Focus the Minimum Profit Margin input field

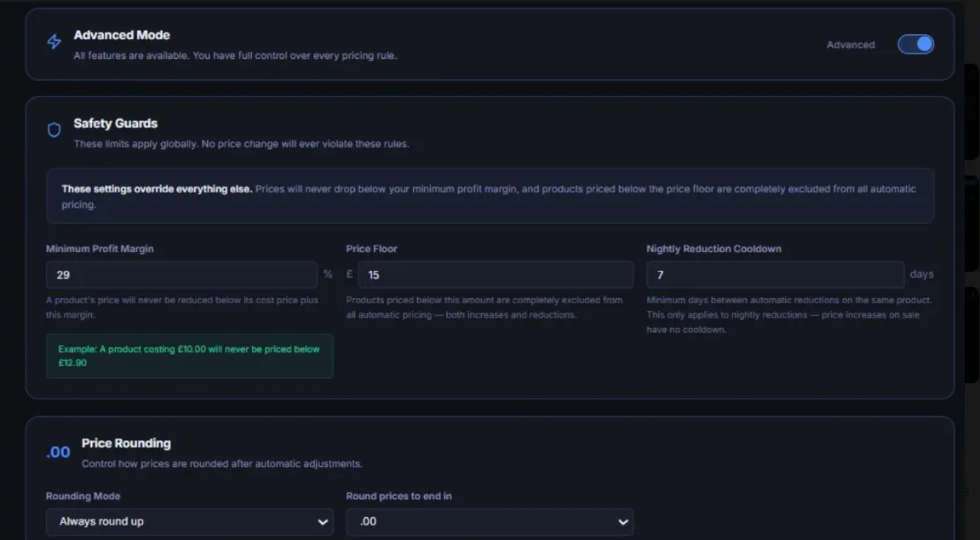tap(182, 275)
